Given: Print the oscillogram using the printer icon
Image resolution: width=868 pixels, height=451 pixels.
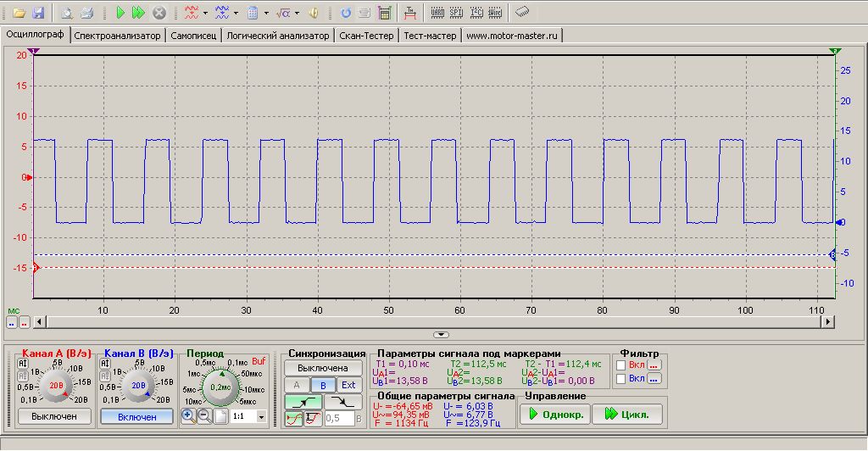Looking at the screenshot, I should click(86, 12).
